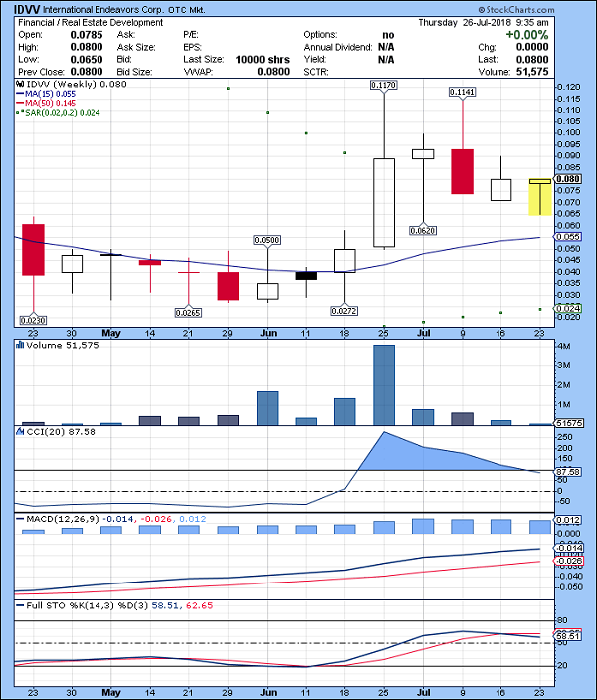Click the International Endeavors Corp. company name
The image size is (597, 700).
click(x=103, y=10)
